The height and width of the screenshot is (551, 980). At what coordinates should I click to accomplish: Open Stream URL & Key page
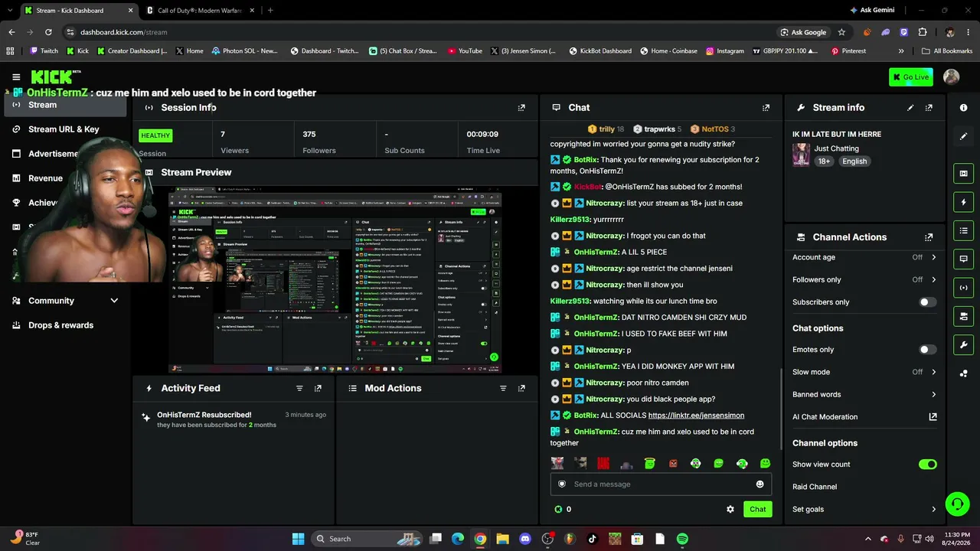point(64,129)
